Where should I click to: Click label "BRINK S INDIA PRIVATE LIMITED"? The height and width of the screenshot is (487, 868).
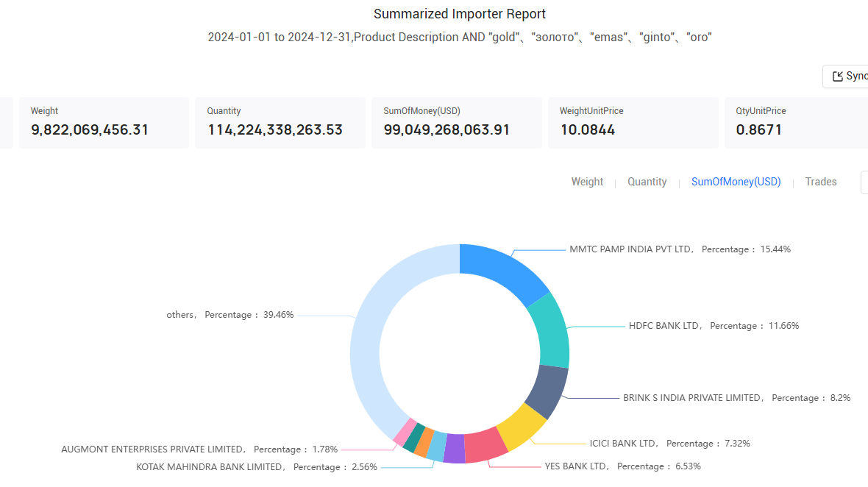pos(692,398)
